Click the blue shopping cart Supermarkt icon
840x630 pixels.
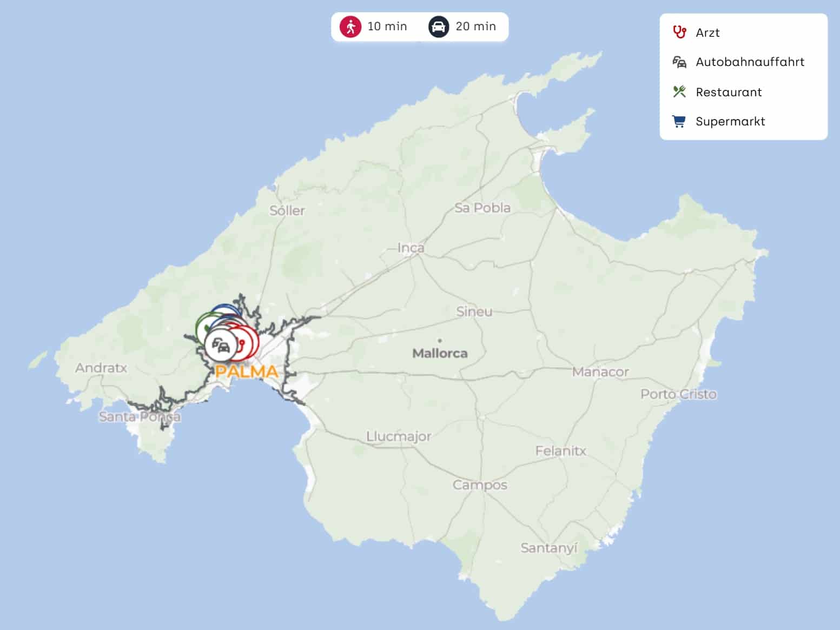pyautogui.click(x=678, y=121)
